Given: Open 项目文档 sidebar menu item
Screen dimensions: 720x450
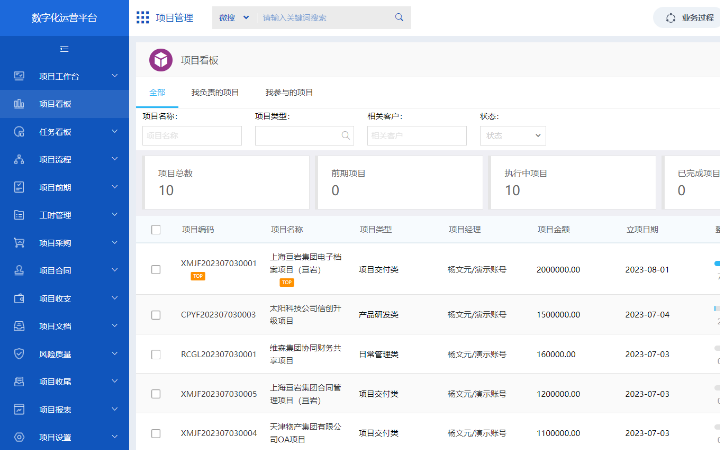Looking at the screenshot, I should coord(64,326).
